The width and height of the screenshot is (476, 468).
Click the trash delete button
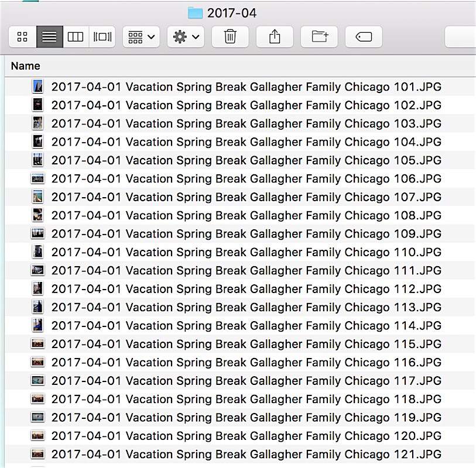230,37
